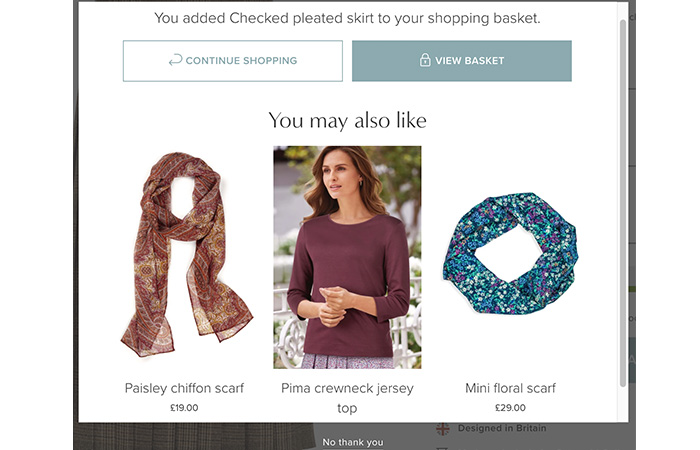Viewport: 700px width, 450px height.
Task: Click the Mini floral scarf product name
Action: (510, 388)
